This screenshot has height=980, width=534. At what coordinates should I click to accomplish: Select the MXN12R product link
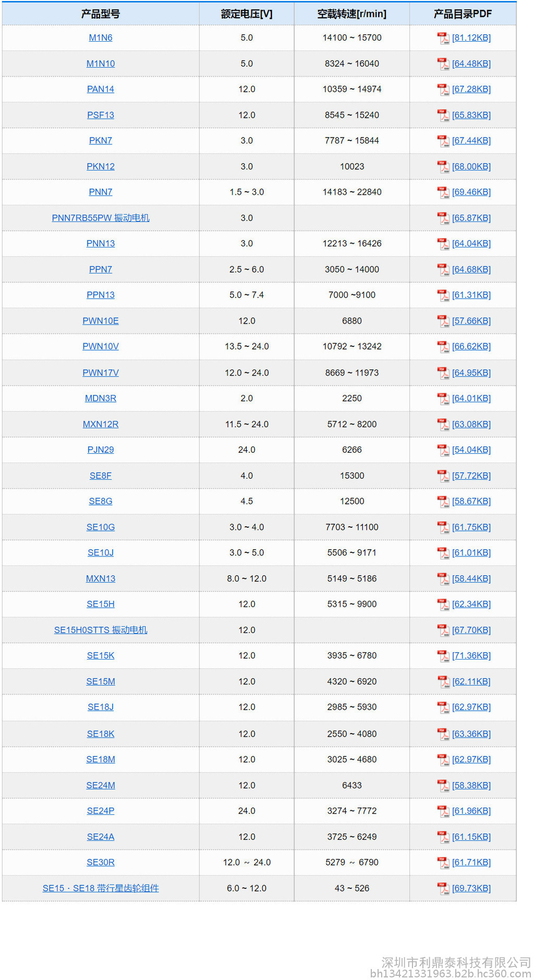[x=101, y=424]
